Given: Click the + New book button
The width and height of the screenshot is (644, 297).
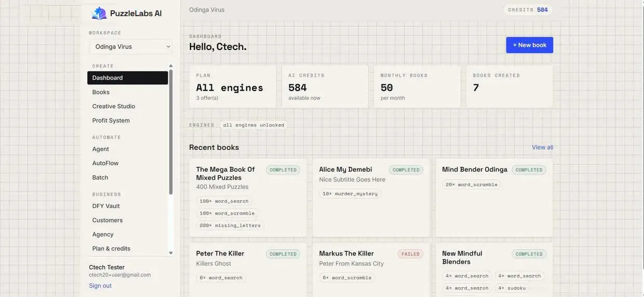Looking at the screenshot, I should (530, 45).
